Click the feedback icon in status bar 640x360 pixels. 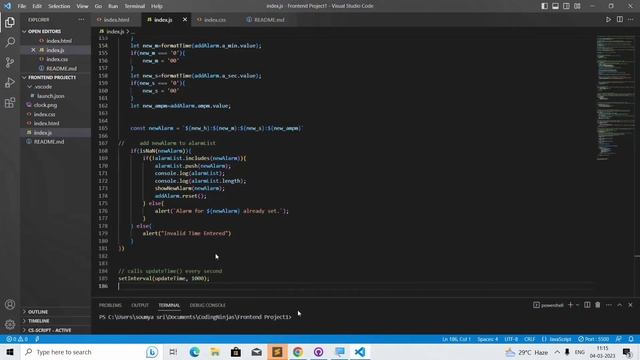point(619,339)
